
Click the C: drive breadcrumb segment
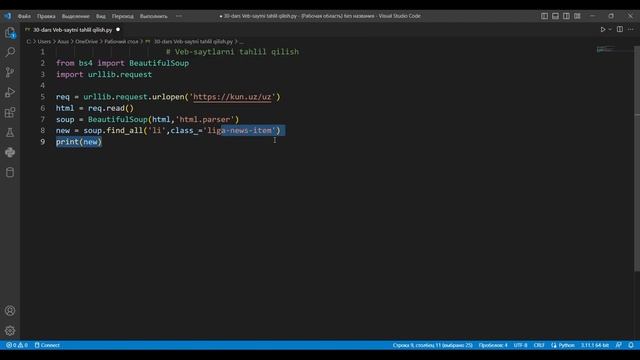pyautogui.click(x=29, y=42)
